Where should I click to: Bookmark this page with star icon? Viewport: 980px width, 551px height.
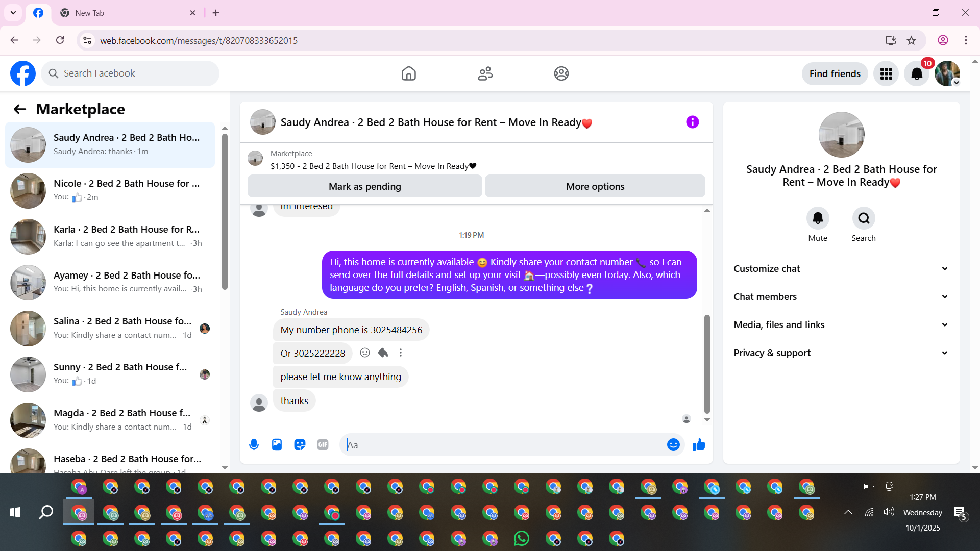pyautogui.click(x=911, y=40)
